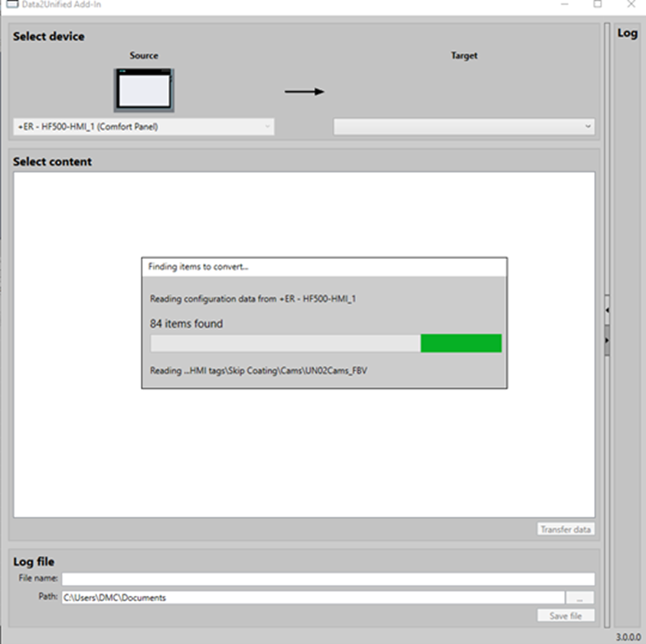The width and height of the screenshot is (646, 644).
Task: Click the '84 items found' text
Action: pyautogui.click(x=186, y=324)
